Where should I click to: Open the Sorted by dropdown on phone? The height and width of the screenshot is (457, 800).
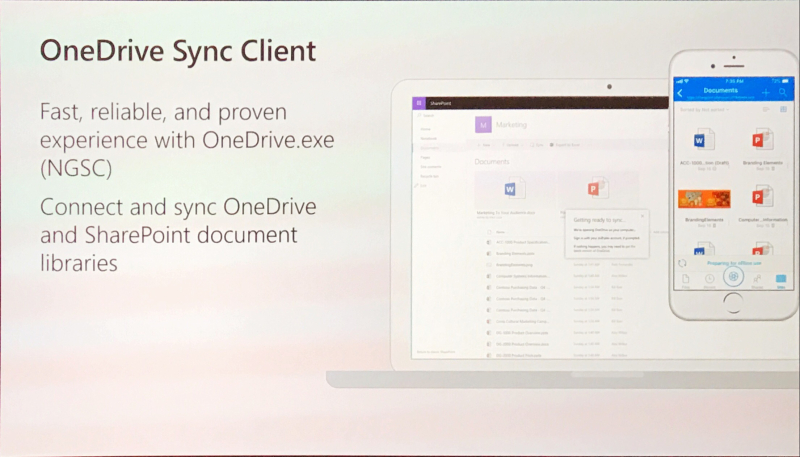pyautogui.click(x=704, y=110)
